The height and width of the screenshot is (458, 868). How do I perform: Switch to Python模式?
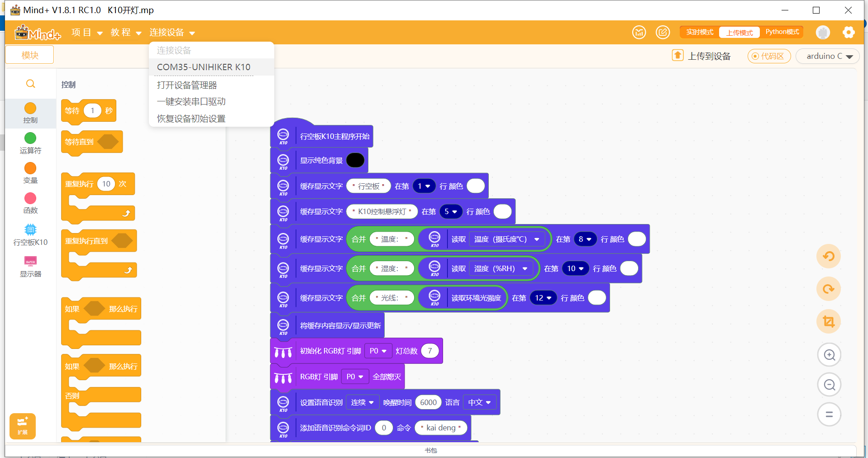coord(782,32)
